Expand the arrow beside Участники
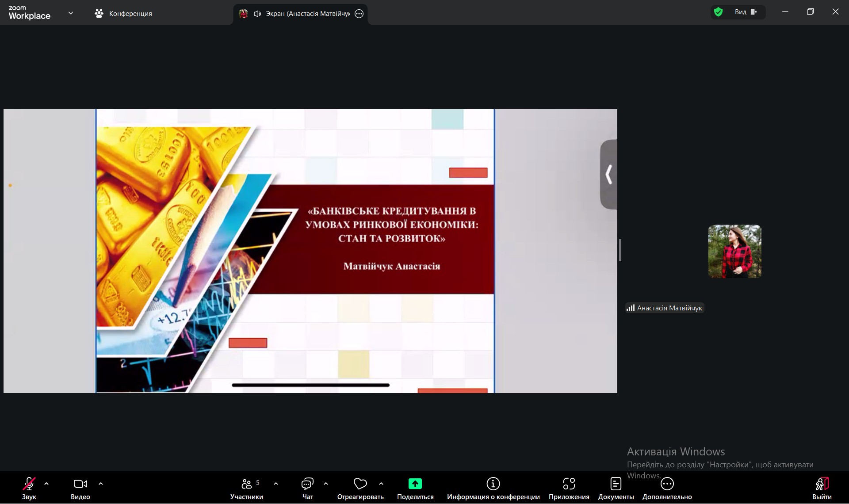849x504 pixels. point(276,484)
